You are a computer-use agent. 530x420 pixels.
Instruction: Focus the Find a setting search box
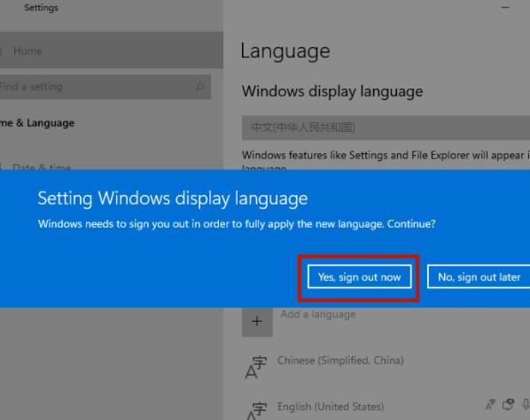(105, 87)
